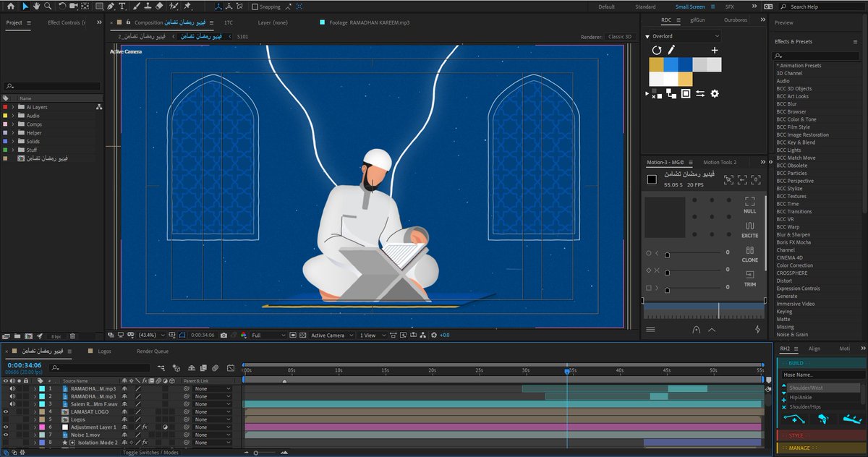Toggle Switches / Modes in timeline
This screenshot has width=868, height=457.
150,453
